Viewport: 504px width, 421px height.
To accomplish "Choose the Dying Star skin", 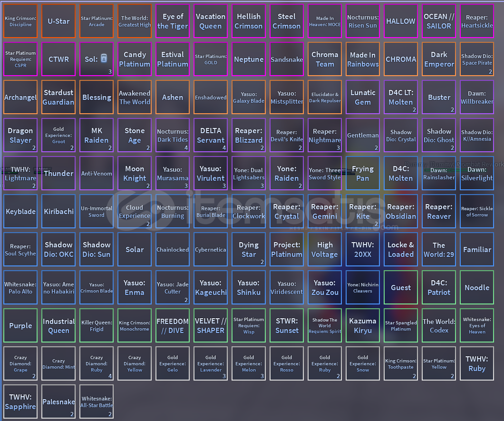I will pos(249,249).
